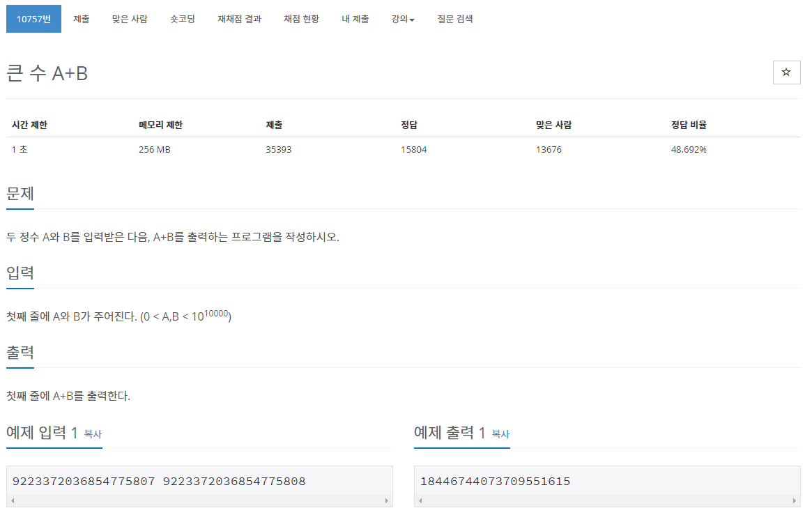Click the sample input number text
Viewport: 812px width, 522px height.
point(159,482)
